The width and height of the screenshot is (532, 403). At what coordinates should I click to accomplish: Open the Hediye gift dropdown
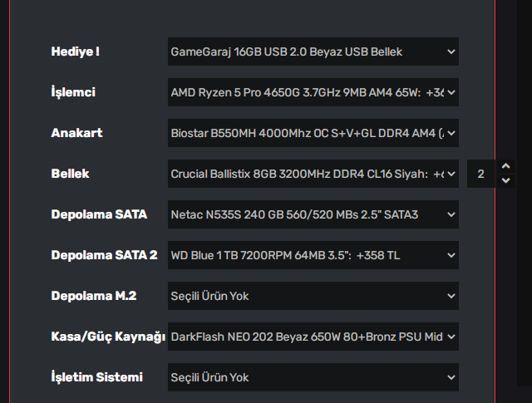pos(313,52)
